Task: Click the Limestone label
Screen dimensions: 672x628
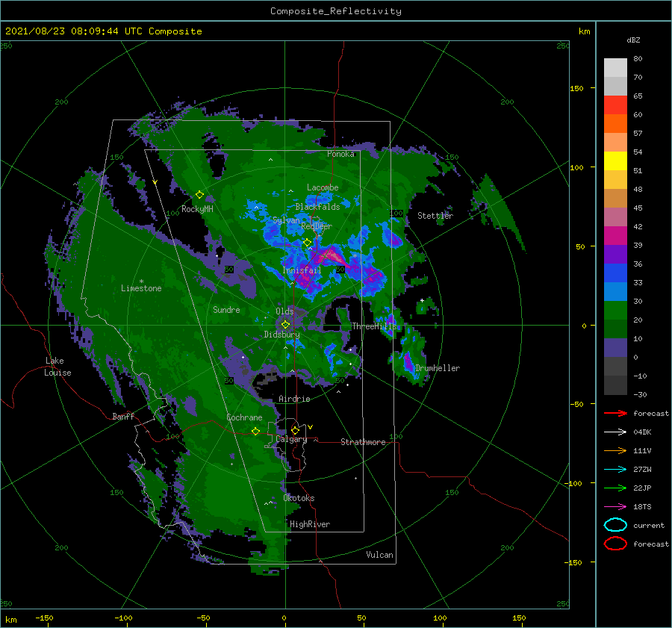Action: tap(141, 288)
